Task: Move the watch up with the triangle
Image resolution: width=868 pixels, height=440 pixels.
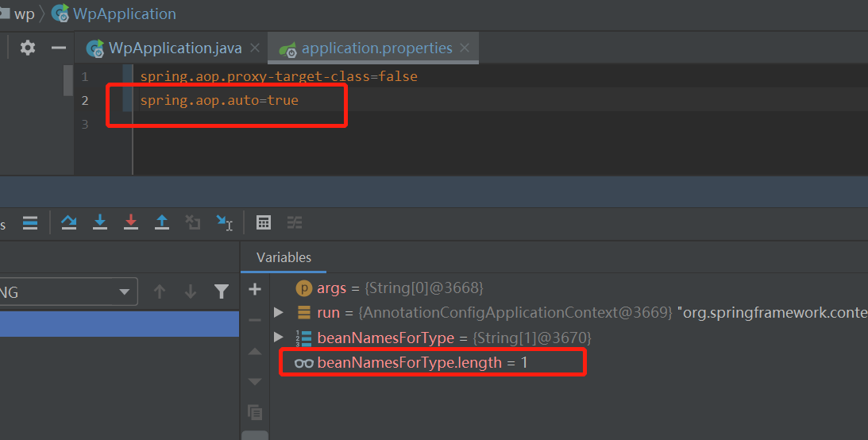Action: pos(255,351)
